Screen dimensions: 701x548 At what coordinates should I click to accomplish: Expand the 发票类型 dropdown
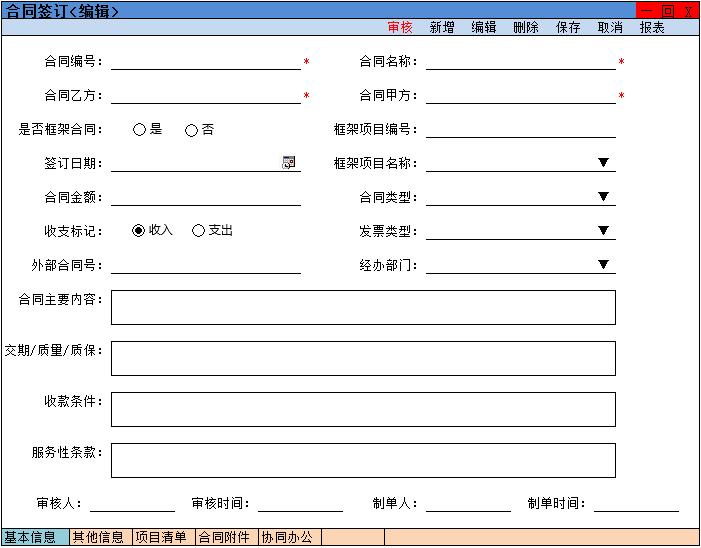tap(603, 231)
